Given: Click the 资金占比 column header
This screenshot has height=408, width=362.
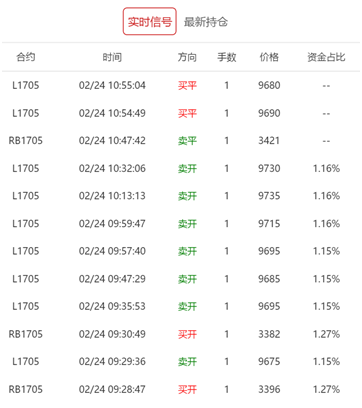Looking at the screenshot, I should [x=326, y=57].
